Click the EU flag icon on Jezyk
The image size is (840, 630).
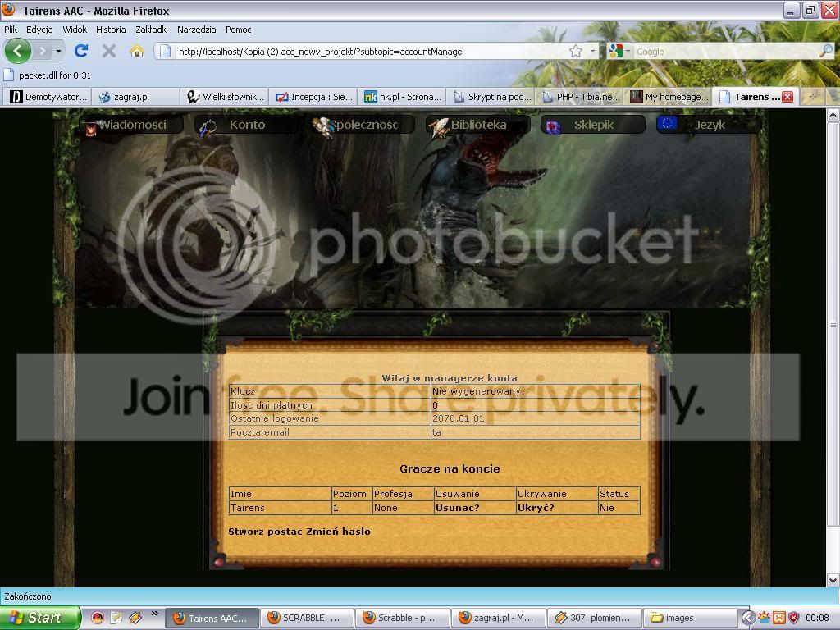click(x=667, y=125)
